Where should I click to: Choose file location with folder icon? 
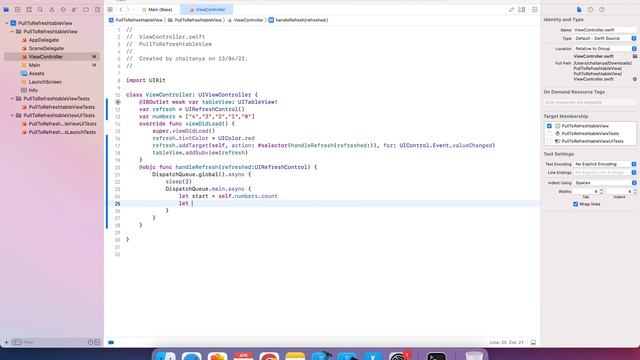pos(635,56)
